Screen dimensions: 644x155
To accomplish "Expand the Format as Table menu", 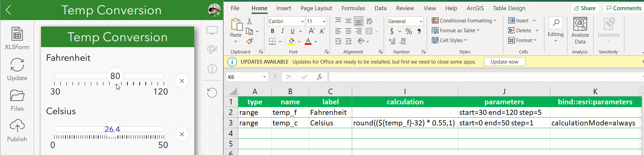I will pyautogui.click(x=456, y=31).
